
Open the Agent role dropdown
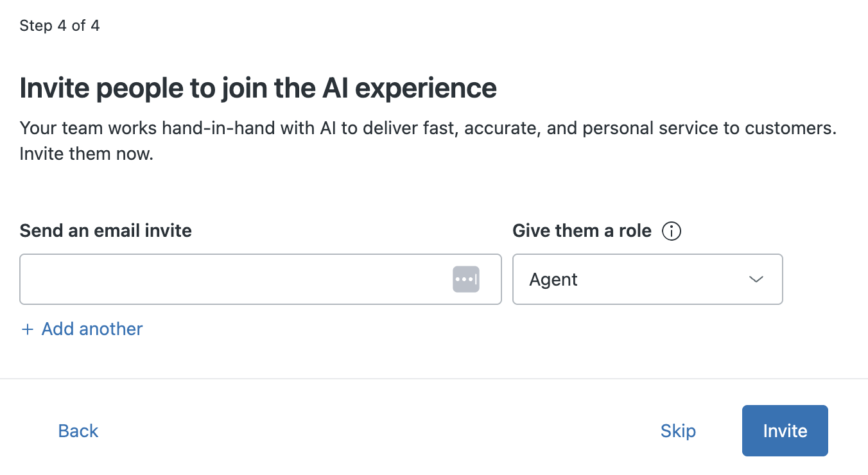(647, 279)
